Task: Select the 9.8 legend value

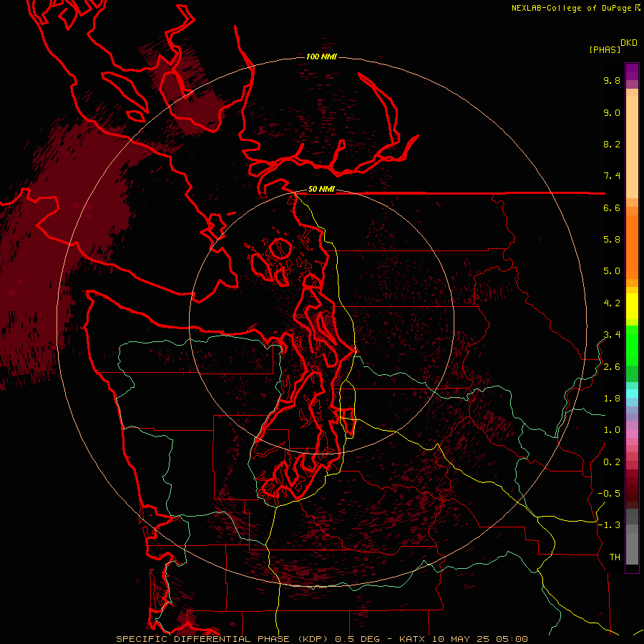Action: 612,80
